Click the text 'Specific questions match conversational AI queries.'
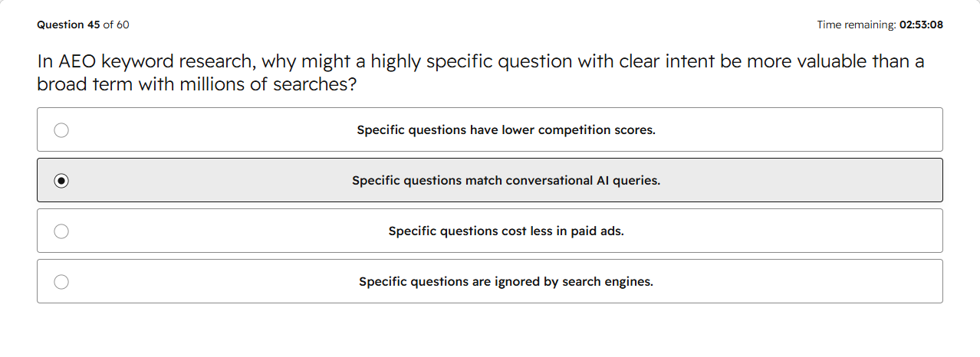This screenshot has height=357, width=980. [506, 181]
